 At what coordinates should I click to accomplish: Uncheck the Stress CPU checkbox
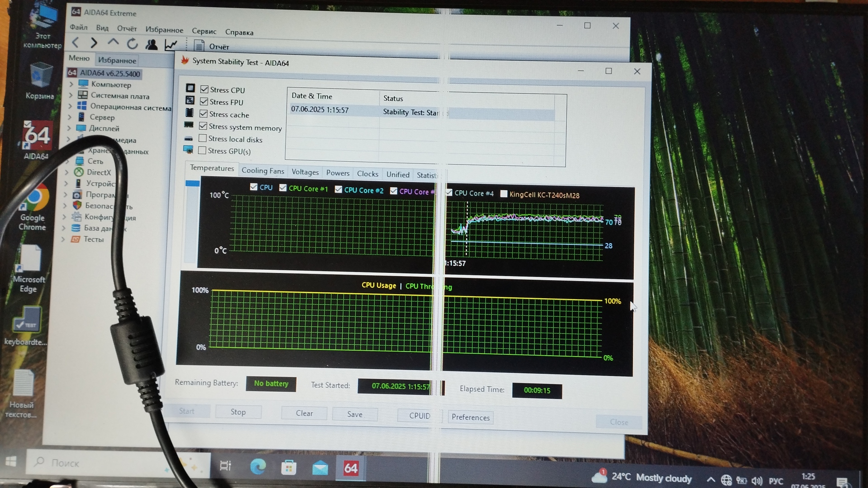[x=204, y=89]
